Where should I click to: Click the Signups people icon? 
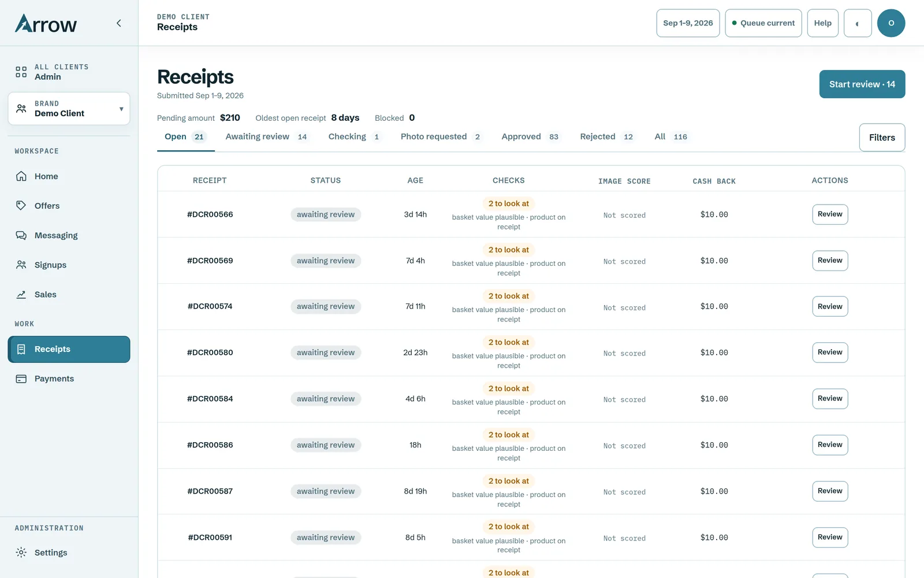[x=21, y=265]
